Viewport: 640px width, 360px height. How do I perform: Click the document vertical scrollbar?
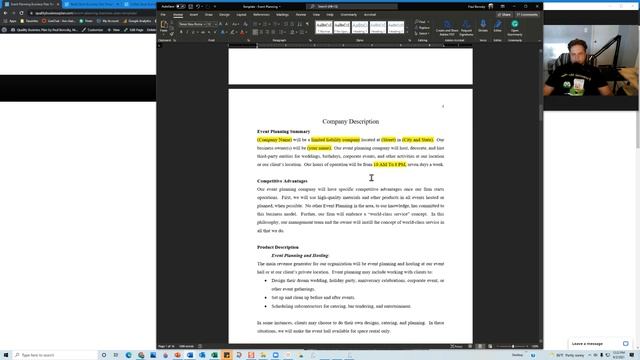(x=541, y=195)
